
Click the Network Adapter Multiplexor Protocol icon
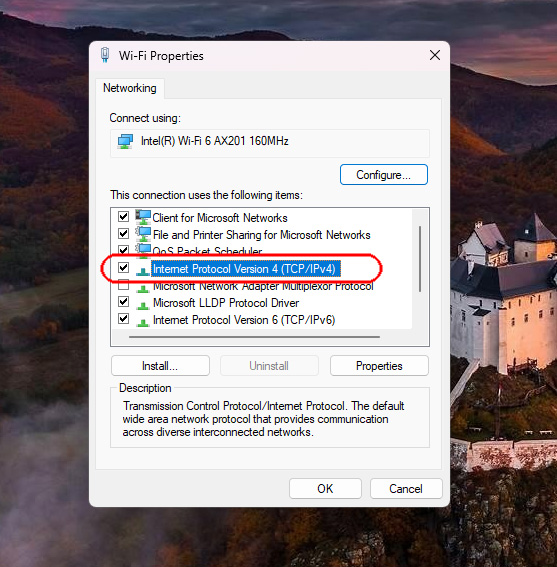pos(143,288)
